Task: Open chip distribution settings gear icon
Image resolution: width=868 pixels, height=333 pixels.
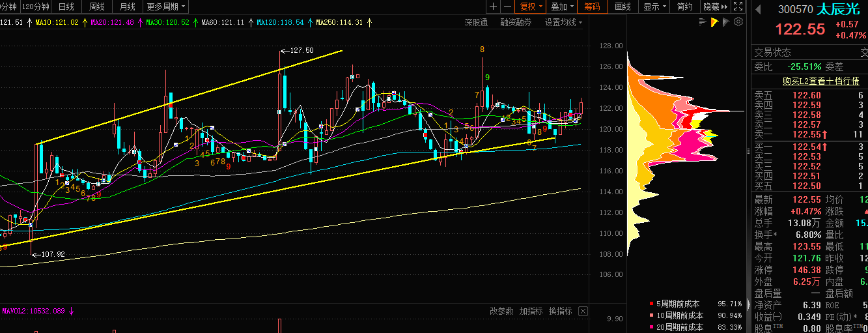Action: [738, 22]
